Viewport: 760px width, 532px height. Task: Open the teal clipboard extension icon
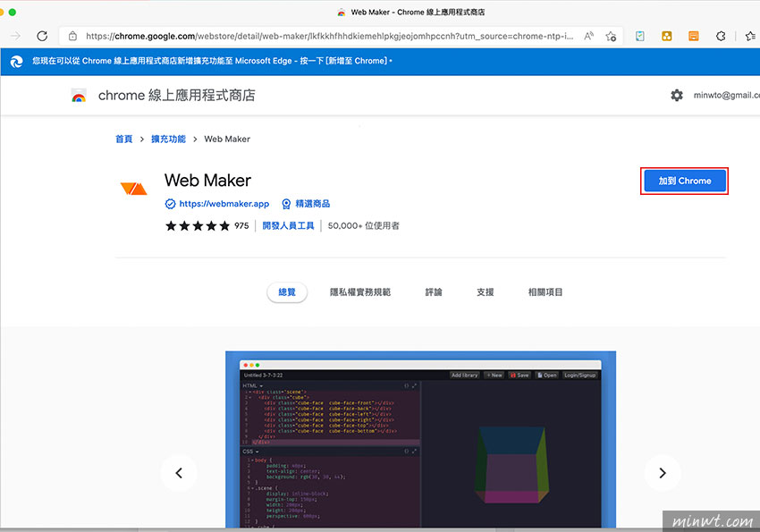tap(640, 36)
